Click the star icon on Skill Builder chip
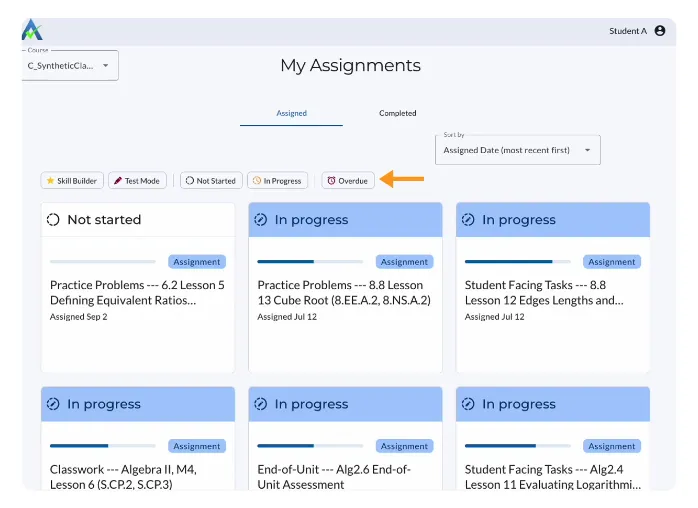This screenshot has height=508, width=698. click(x=50, y=180)
